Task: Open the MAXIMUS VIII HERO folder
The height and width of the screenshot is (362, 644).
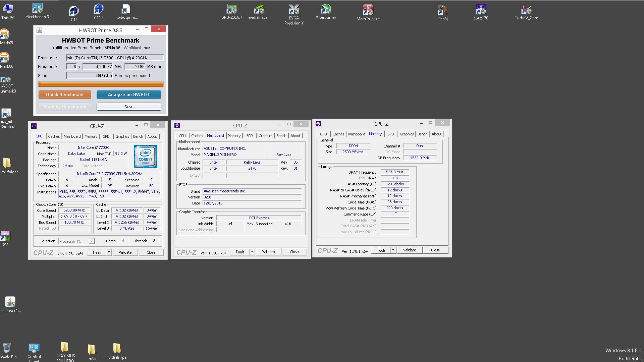Action: pyautogui.click(x=65, y=351)
